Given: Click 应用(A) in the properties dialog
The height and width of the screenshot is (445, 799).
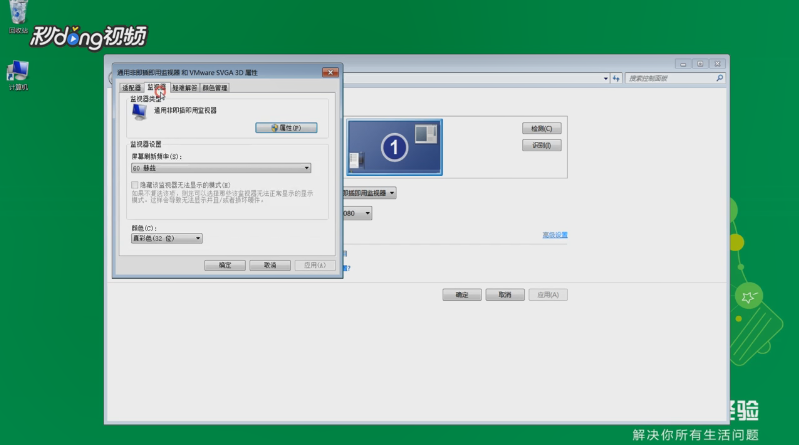Looking at the screenshot, I should 315,265.
